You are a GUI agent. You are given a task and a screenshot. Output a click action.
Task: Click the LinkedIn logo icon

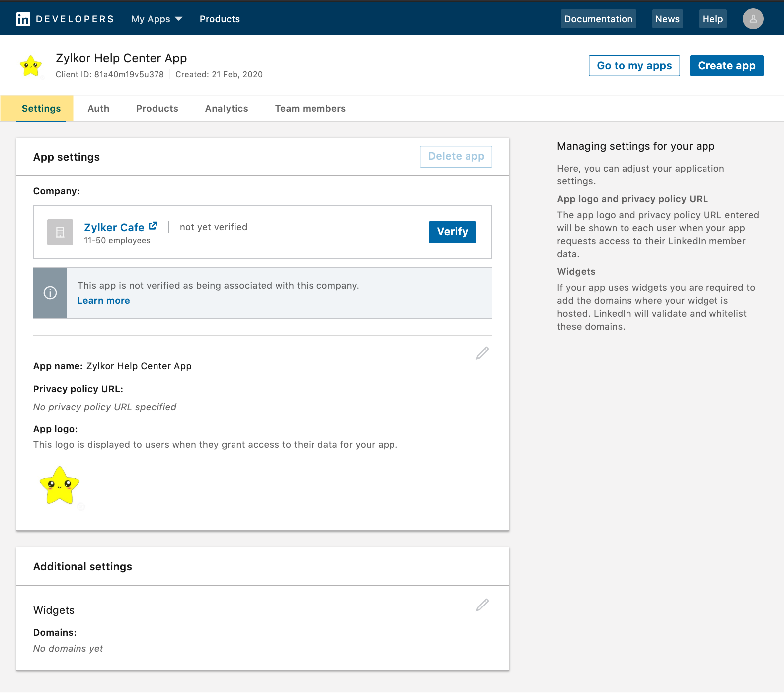tap(23, 19)
